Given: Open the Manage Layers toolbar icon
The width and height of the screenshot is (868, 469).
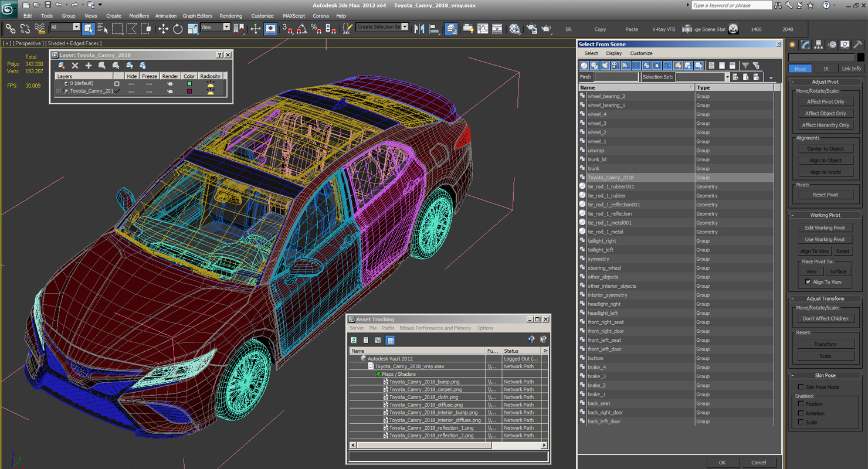Looking at the screenshot, I should (x=451, y=29).
